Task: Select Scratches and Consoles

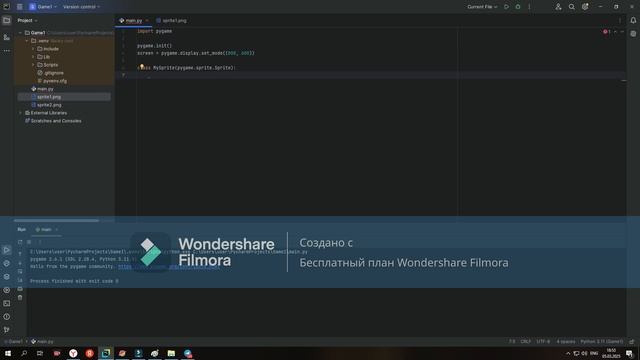Action: click(53, 121)
